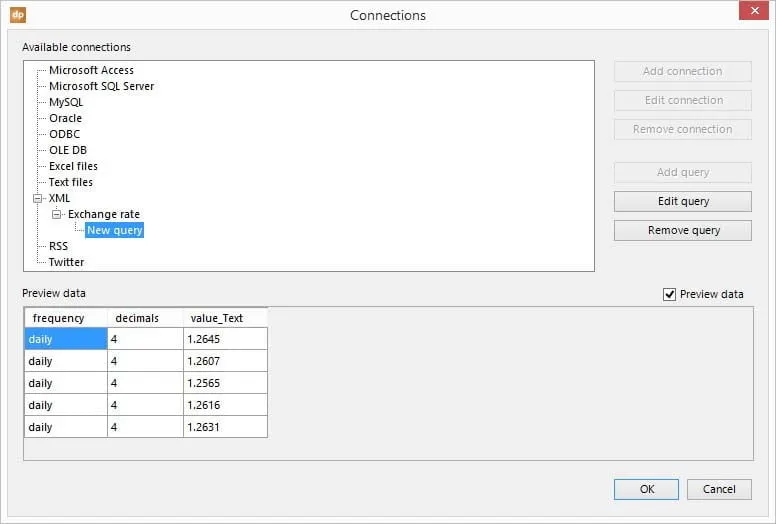Image resolution: width=776 pixels, height=524 pixels.
Task: Select the Oracle connection type
Action: (x=65, y=118)
